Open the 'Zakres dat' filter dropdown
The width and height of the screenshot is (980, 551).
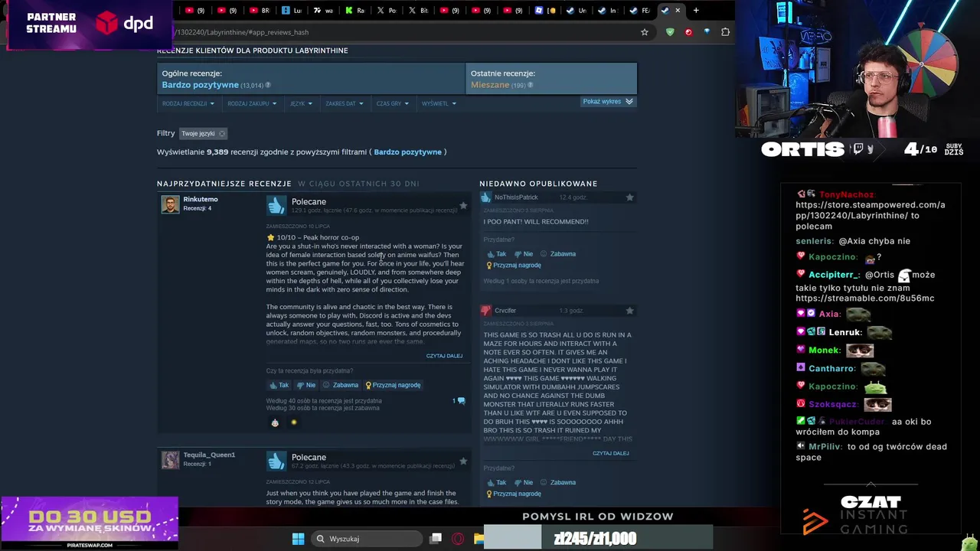point(345,103)
